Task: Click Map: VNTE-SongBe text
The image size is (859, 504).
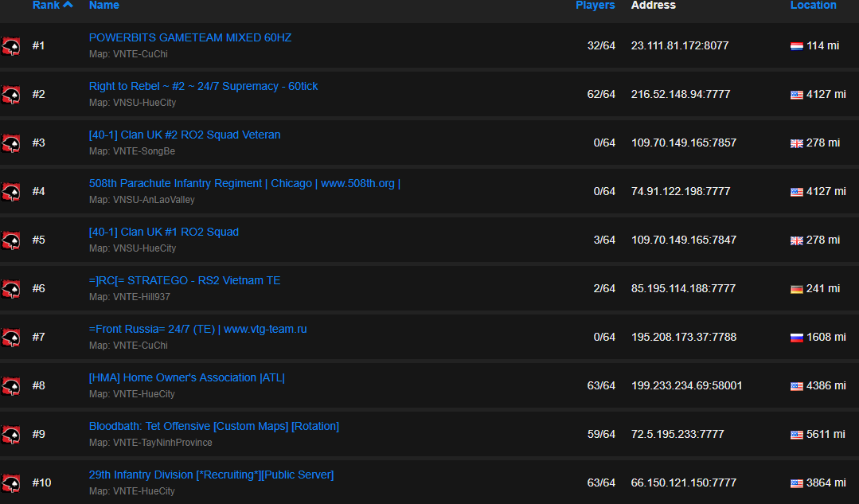Action: pyautogui.click(x=132, y=151)
